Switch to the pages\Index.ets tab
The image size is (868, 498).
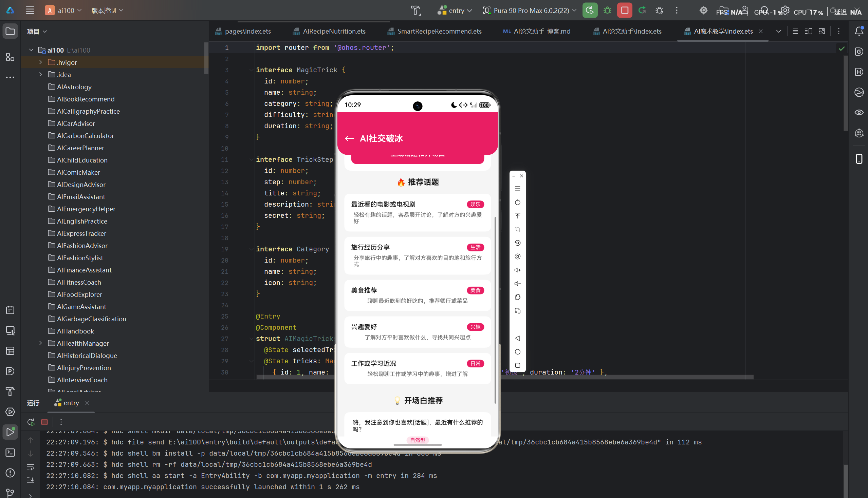243,31
